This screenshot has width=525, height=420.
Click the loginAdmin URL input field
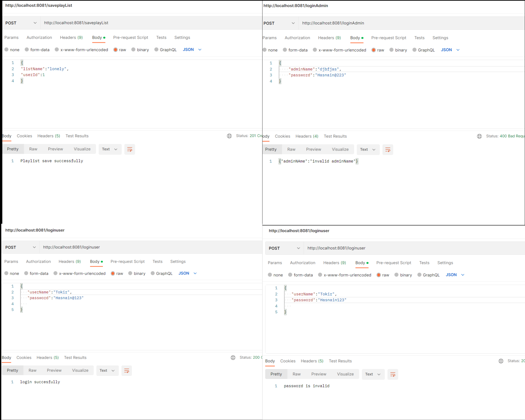point(412,23)
